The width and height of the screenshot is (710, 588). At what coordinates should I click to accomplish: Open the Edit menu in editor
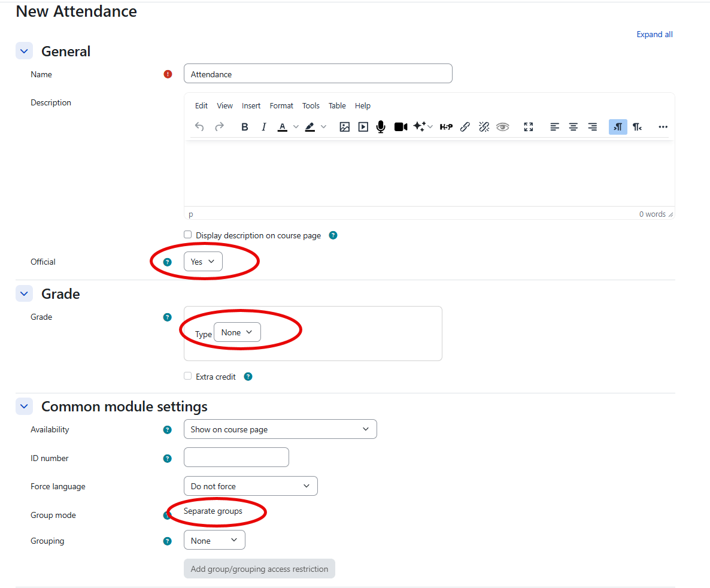pyautogui.click(x=201, y=105)
